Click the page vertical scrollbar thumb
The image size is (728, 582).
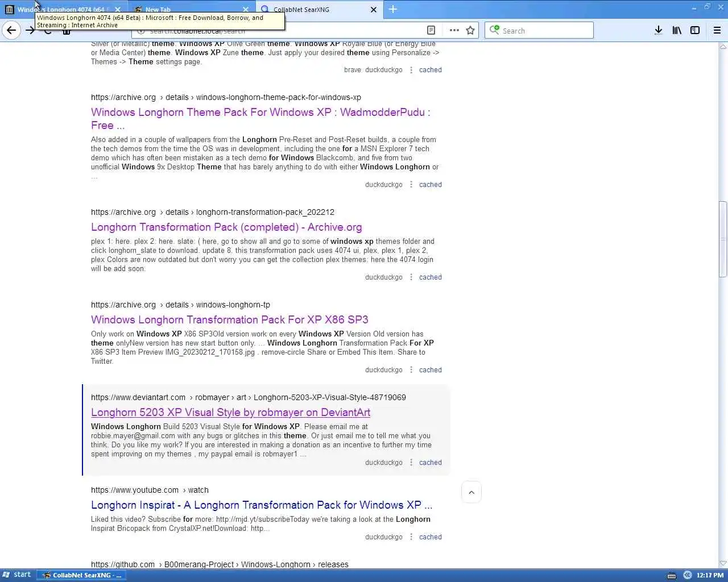pos(723,239)
